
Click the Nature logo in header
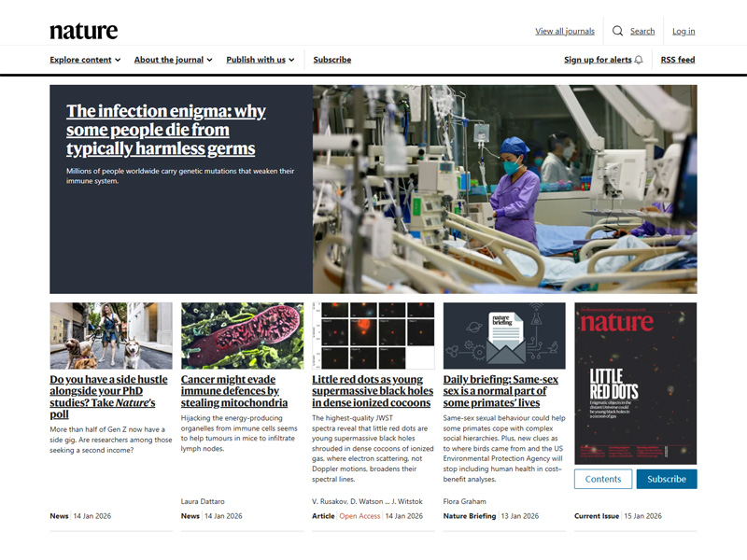pyautogui.click(x=84, y=31)
